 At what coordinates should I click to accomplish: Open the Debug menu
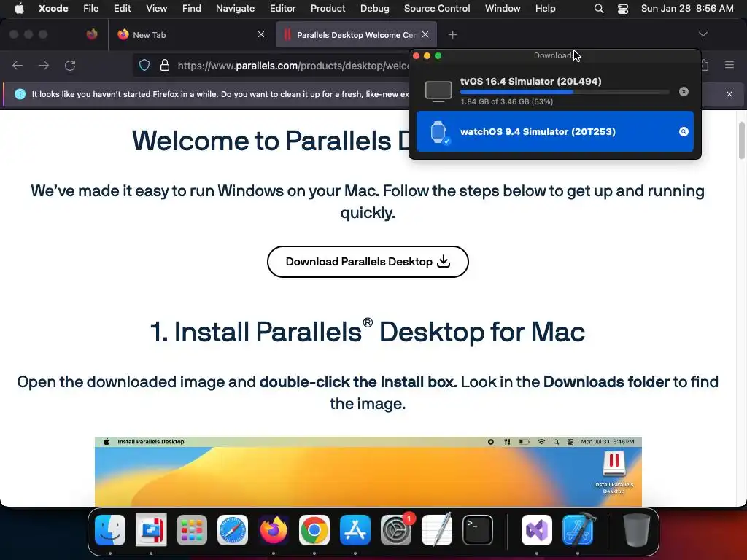374,9
